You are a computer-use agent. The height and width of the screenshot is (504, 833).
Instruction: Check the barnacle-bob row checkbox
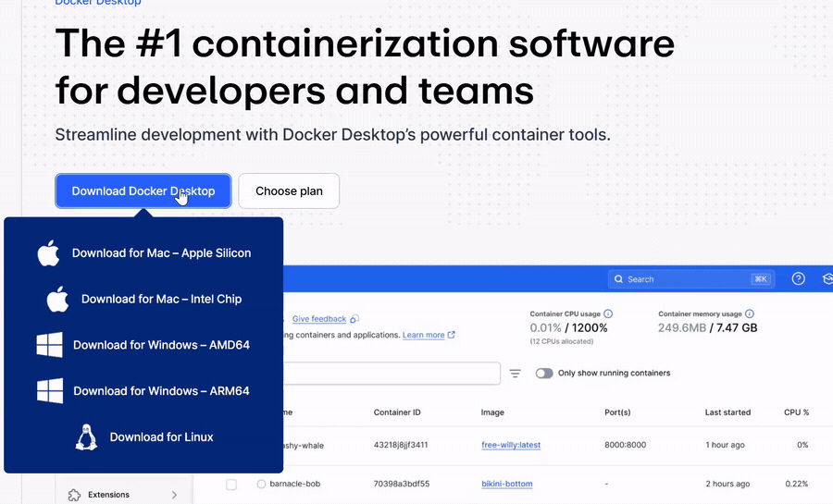pos(231,485)
